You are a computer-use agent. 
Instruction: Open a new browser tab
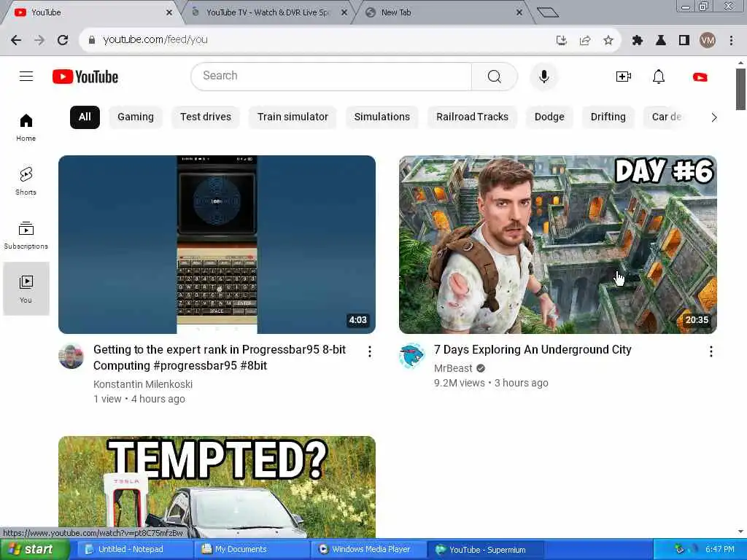tap(548, 12)
